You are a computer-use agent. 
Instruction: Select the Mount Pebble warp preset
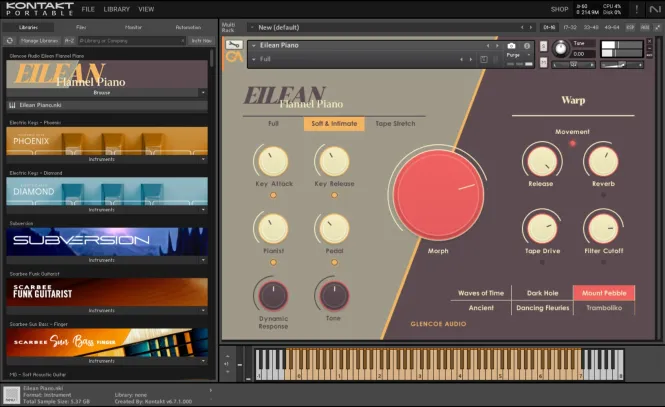pyautogui.click(x=604, y=293)
